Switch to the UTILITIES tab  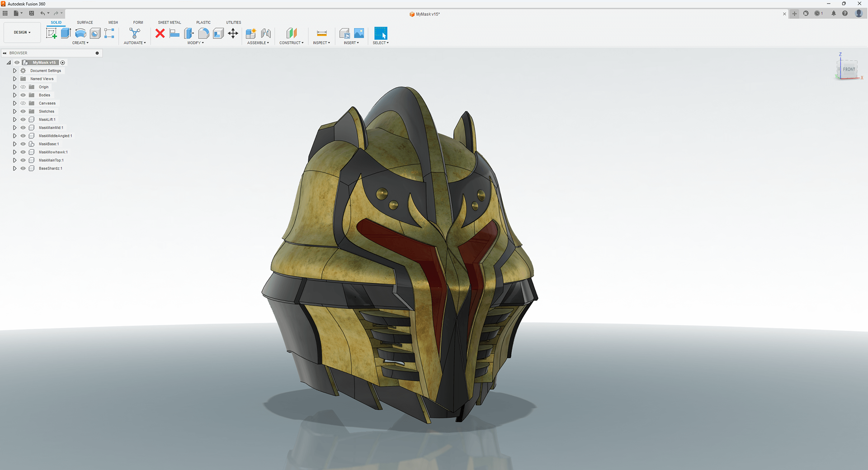[234, 22]
